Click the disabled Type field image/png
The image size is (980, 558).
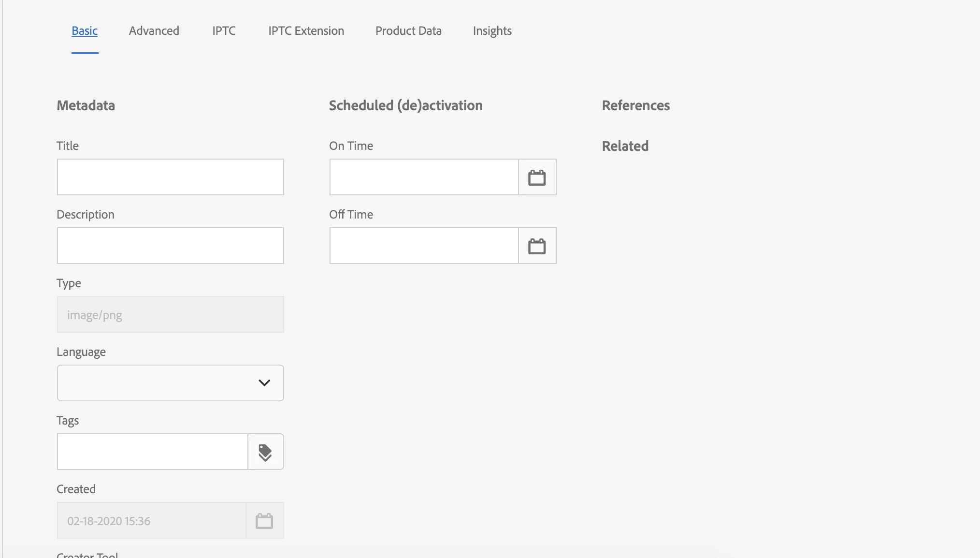[x=170, y=315]
